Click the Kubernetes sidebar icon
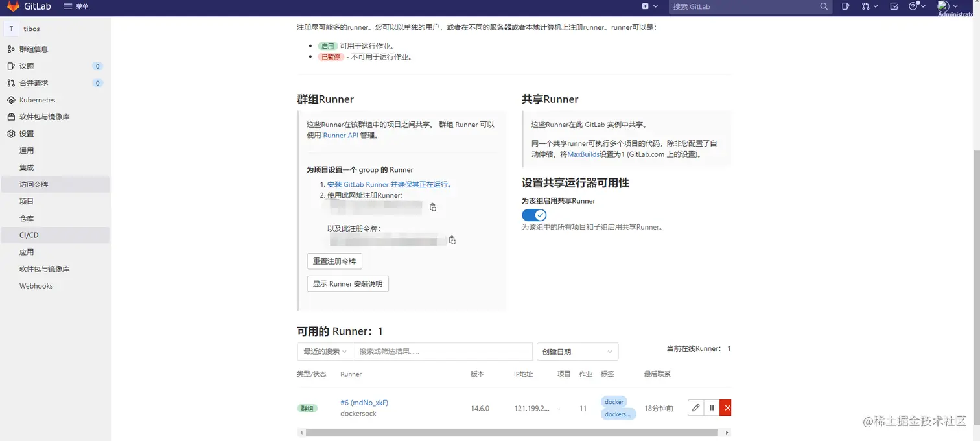 click(11, 100)
